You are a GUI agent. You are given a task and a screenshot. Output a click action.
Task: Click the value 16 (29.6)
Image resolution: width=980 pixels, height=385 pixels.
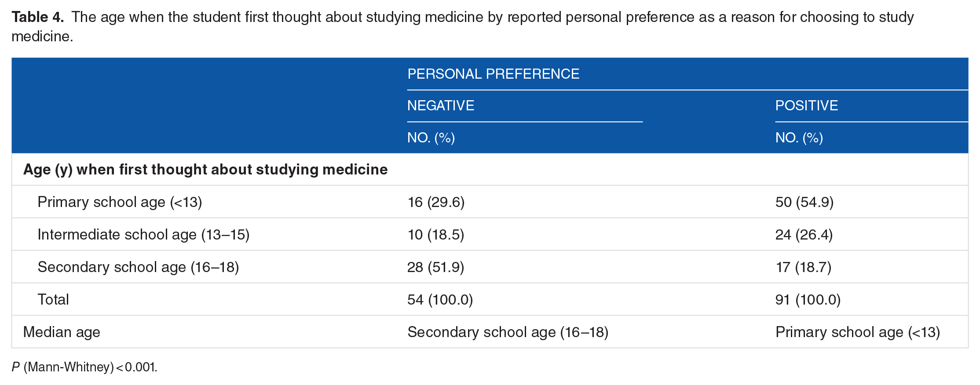436,202
